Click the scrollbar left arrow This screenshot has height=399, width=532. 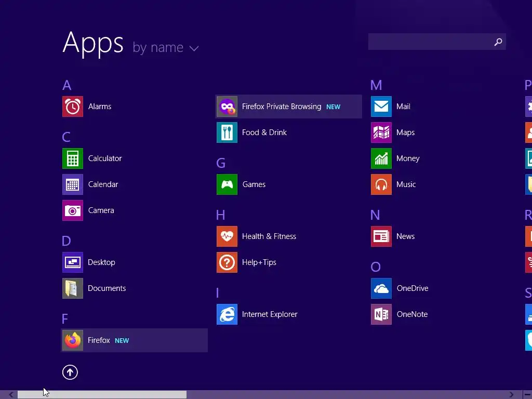tap(11, 395)
